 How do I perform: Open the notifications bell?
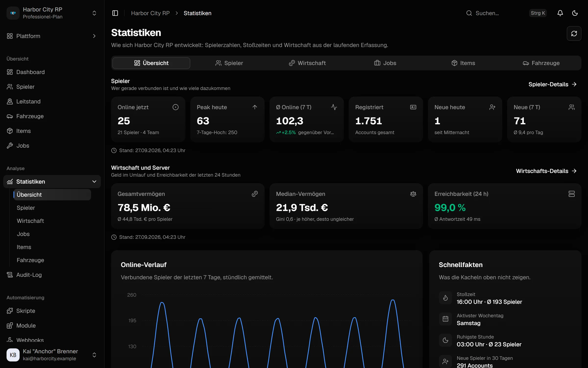pos(560,13)
